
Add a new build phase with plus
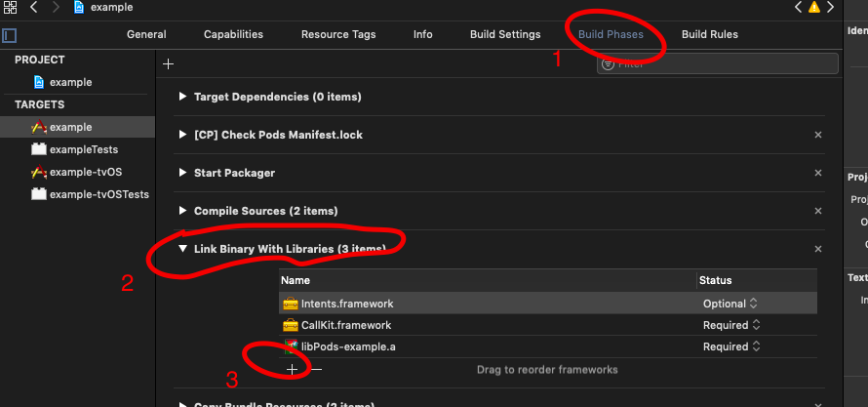[x=169, y=63]
